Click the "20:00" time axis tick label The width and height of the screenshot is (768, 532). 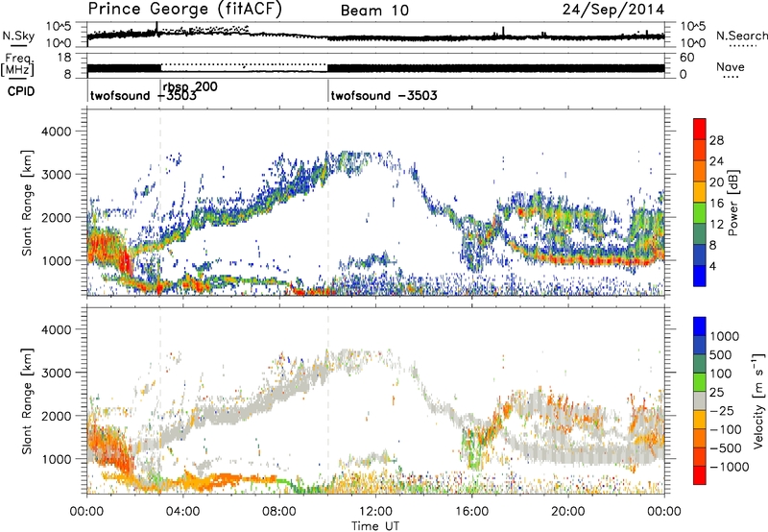pos(567,512)
